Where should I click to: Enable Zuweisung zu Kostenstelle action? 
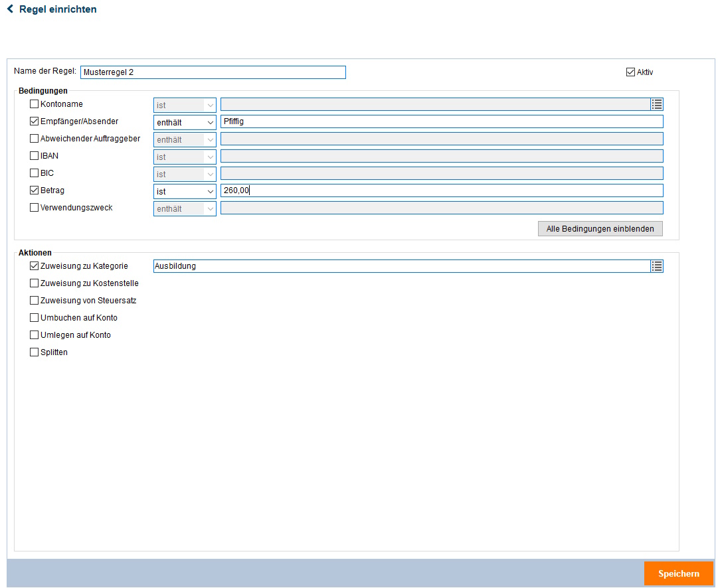(x=35, y=283)
